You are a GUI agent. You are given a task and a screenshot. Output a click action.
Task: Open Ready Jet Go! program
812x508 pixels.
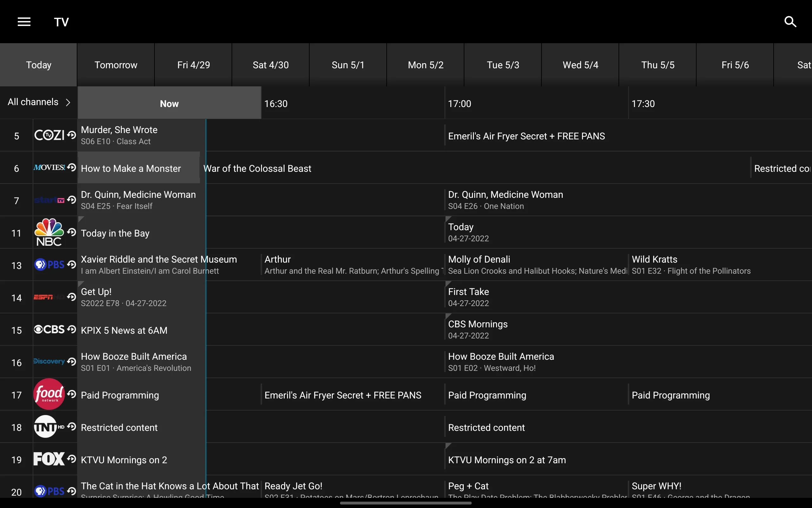point(353,487)
